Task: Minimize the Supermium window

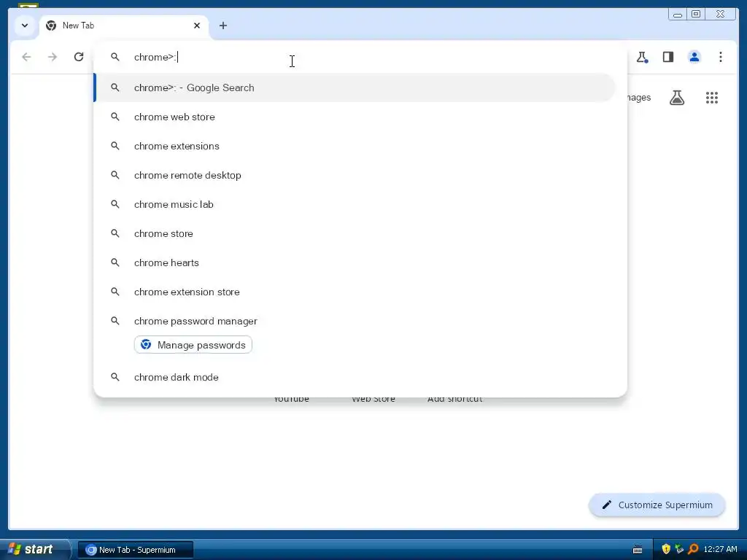Action: point(677,15)
